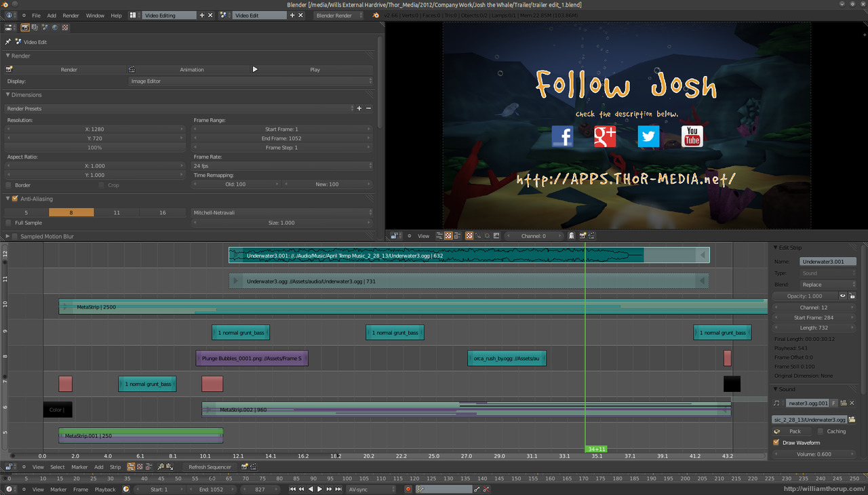
Task: Open the File menu
Action: coord(36,15)
